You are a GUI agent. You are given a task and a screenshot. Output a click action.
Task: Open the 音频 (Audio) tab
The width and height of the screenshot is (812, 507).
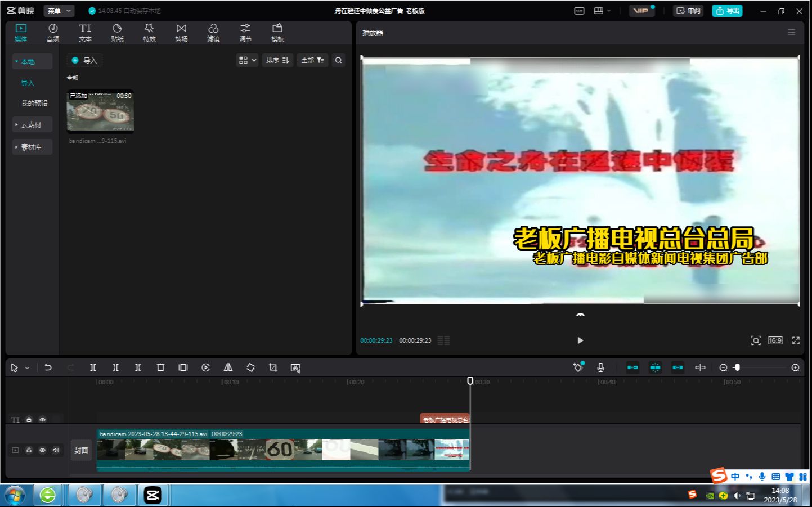tap(53, 33)
